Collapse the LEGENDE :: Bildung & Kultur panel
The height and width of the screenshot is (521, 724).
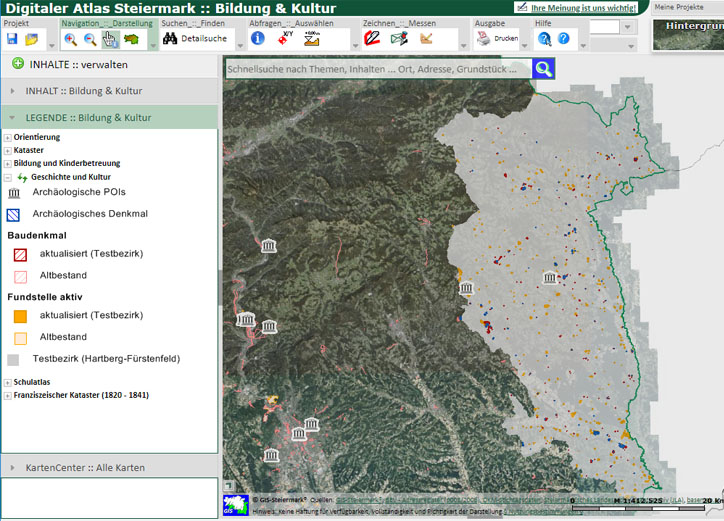109,118
